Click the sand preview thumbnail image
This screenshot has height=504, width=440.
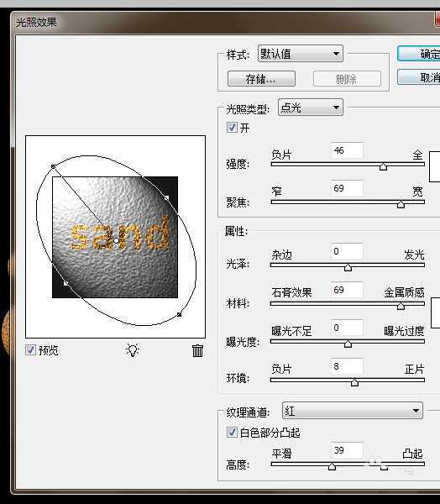pos(115,237)
